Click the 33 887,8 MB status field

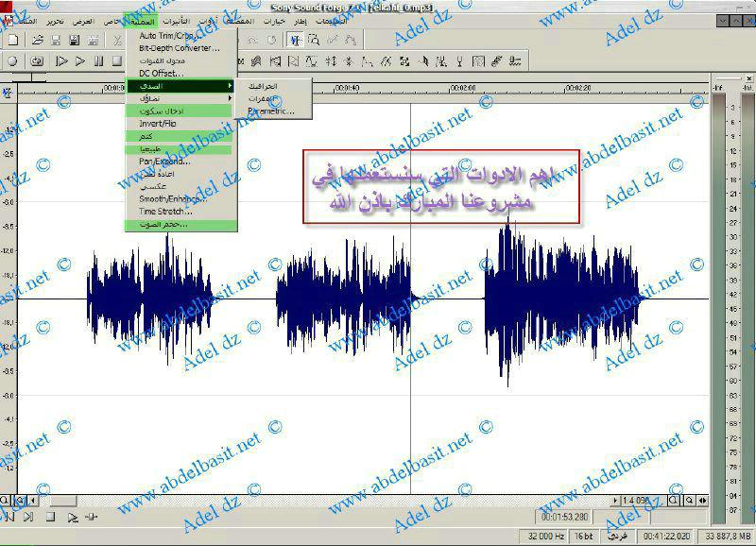pos(727,537)
